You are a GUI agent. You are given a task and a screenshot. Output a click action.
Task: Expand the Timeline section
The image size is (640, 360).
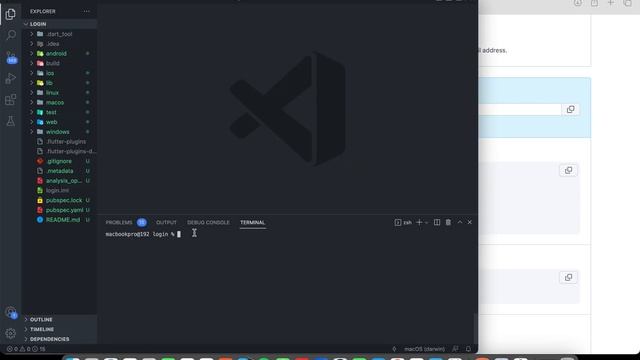coord(59,329)
